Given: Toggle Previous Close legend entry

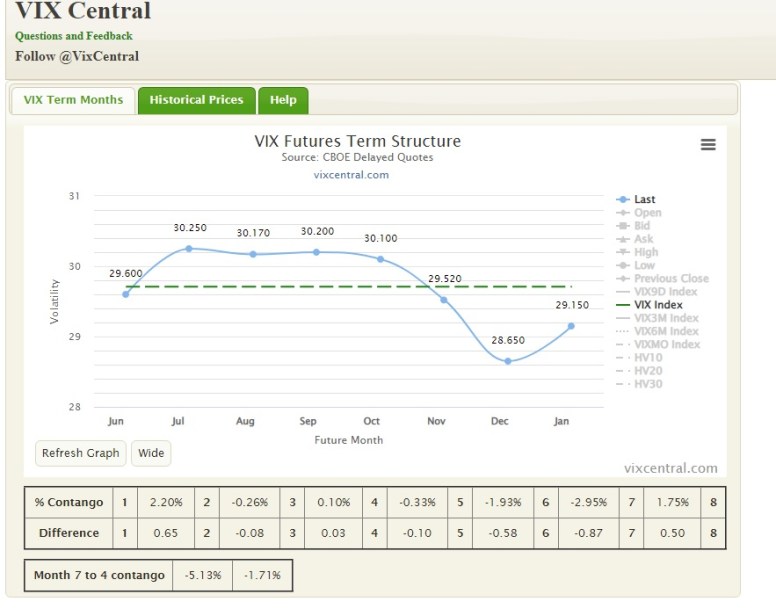Looking at the screenshot, I should pyautogui.click(x=671, y=279).
